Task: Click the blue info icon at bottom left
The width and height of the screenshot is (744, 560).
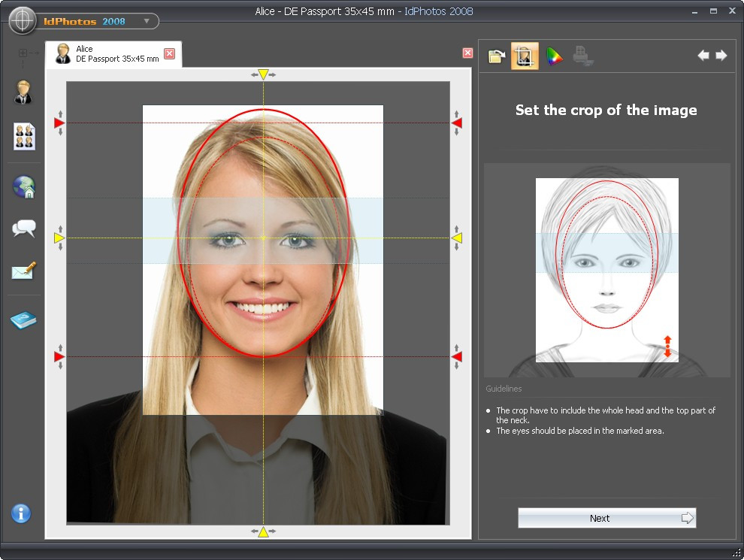Action: pos(21,513)
